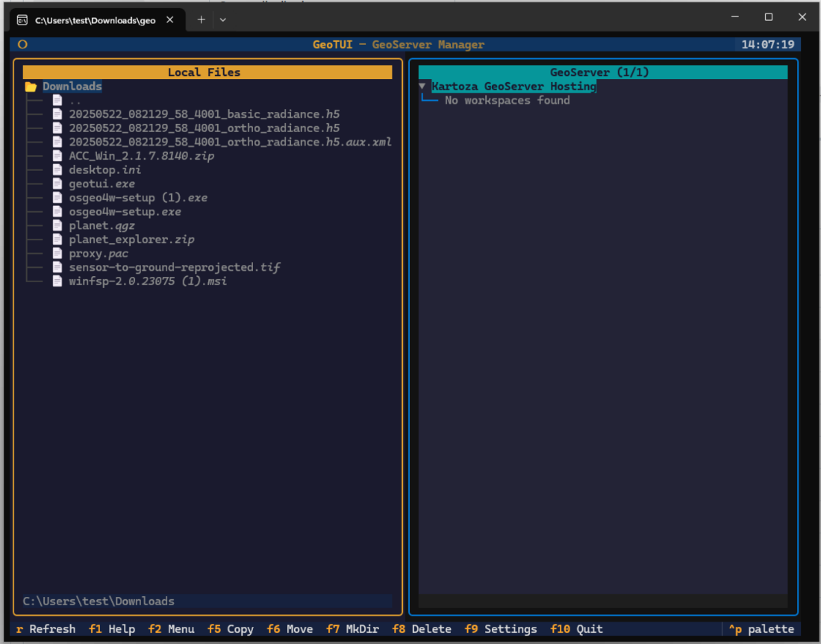This screenshot has height=644, width=821.
Task: Maximize the terminal window
Action: tap(769, 17)
